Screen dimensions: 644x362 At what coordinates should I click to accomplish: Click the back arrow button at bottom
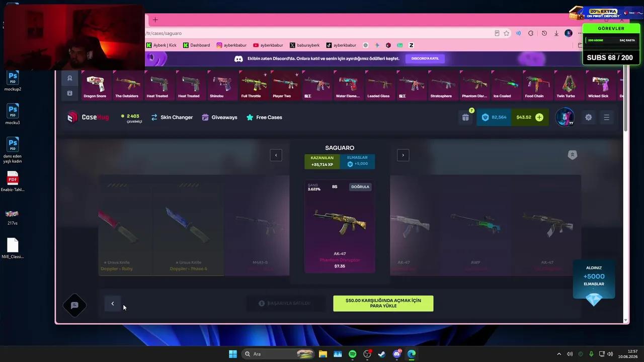click(113, 304)
